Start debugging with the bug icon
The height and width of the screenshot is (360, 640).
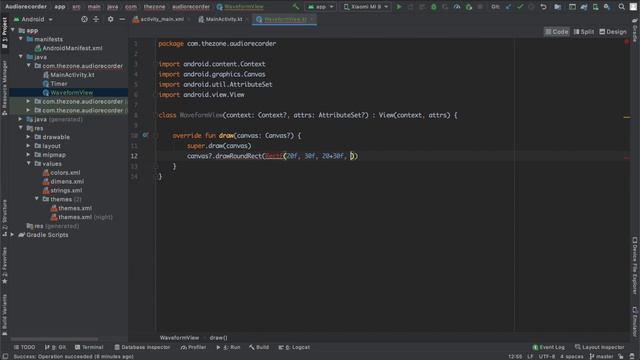[433, 7]
